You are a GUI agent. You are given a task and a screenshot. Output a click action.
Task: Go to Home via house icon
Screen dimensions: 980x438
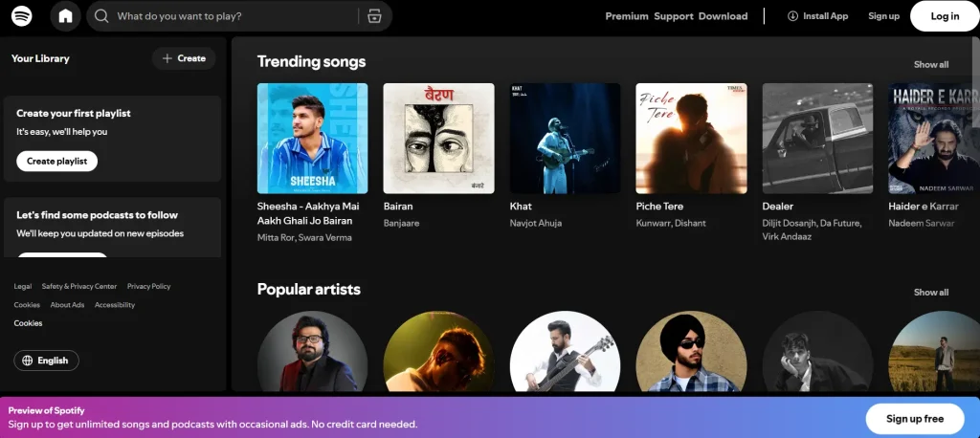click(66, 16)
